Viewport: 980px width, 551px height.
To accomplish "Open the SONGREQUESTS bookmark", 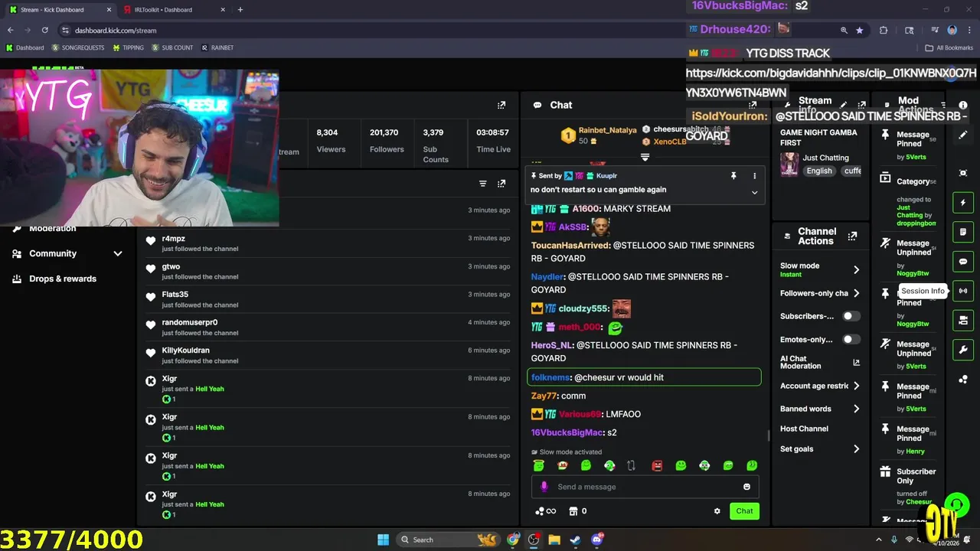I will pos(77,47).
